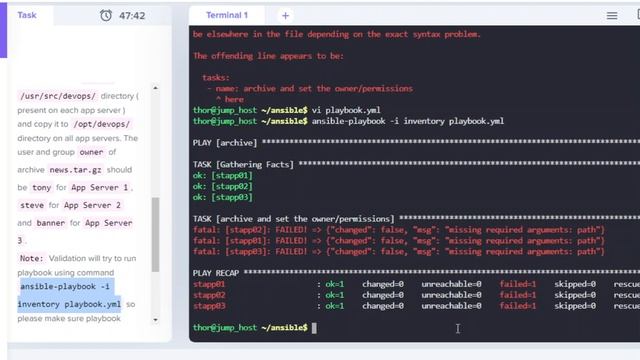Click the /opt/devops/ path text
This screenshot has height=360, width=640.
(x=101, y=124)
